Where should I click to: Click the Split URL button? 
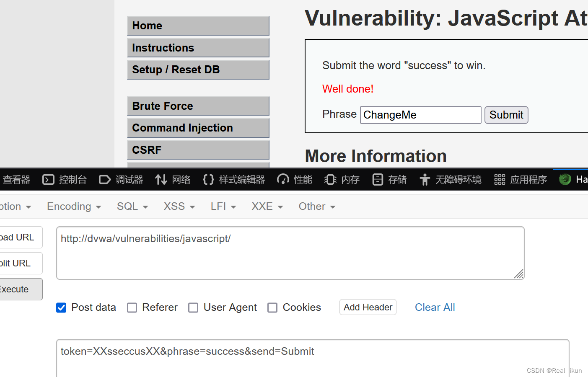click(20, 263)
